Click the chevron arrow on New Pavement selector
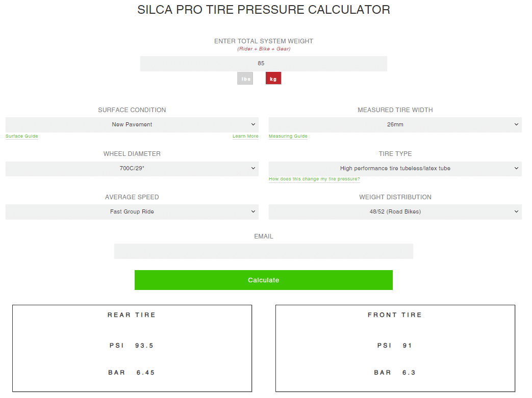 point(253,124)
